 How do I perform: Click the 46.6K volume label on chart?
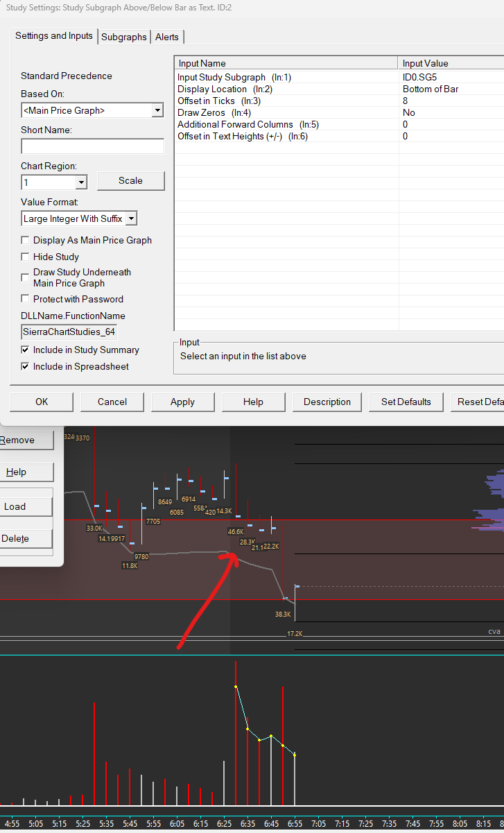pos(236,531)
